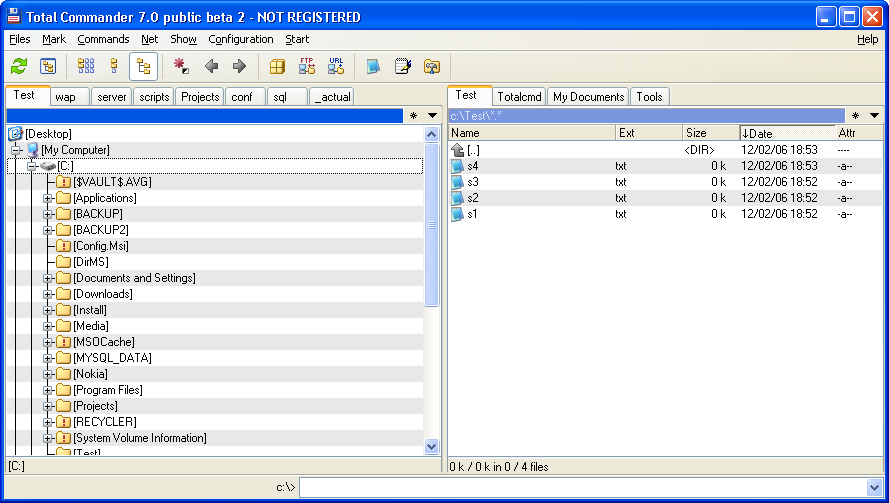Viewport: 889px width, 503px height.
Task: Switch to brief file list view icon
Action: click(x=86, y=66)
